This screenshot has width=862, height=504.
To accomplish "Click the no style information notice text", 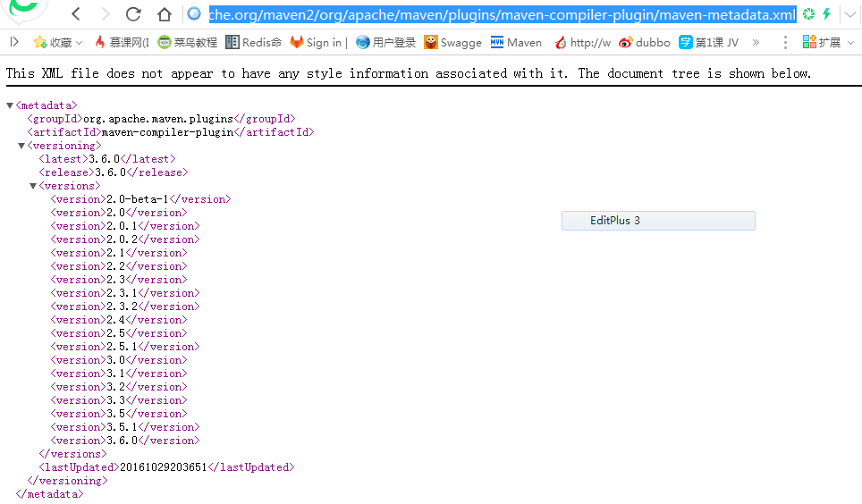I will [409, 73].
